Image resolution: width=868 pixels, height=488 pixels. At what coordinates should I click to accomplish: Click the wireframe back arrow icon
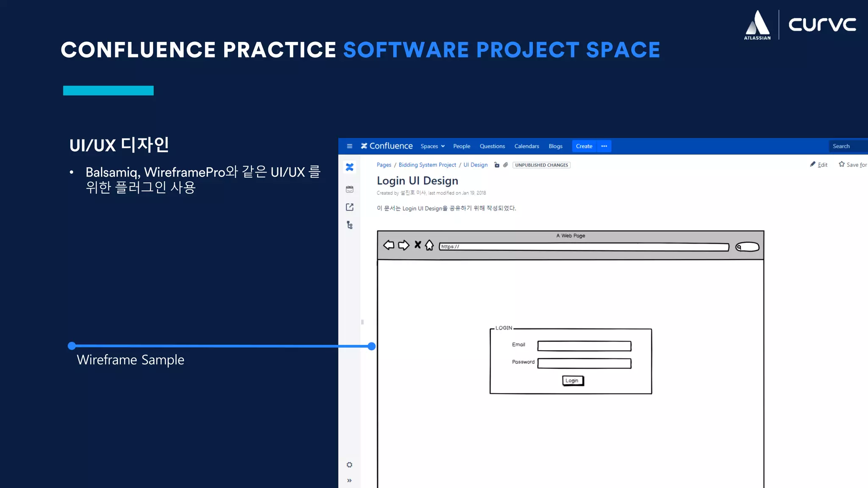(x=389, y=245)
